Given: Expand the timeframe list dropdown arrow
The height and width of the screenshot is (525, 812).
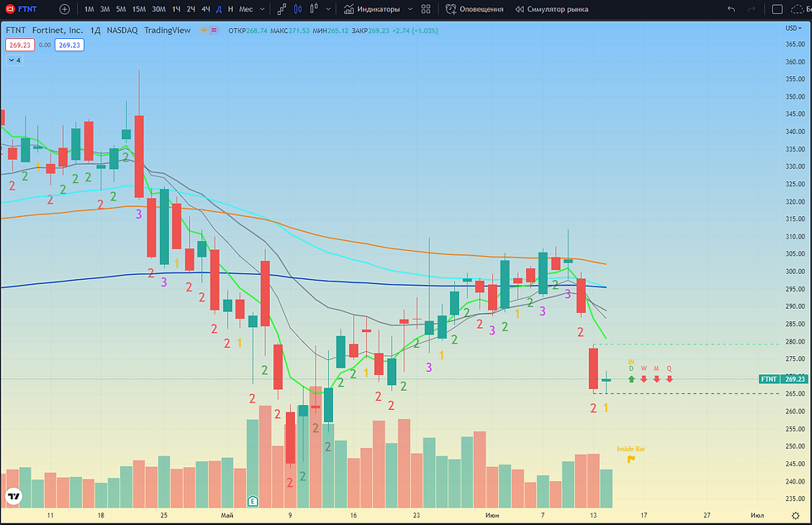Looking at the screenshot, I should (x=262, y=9).
